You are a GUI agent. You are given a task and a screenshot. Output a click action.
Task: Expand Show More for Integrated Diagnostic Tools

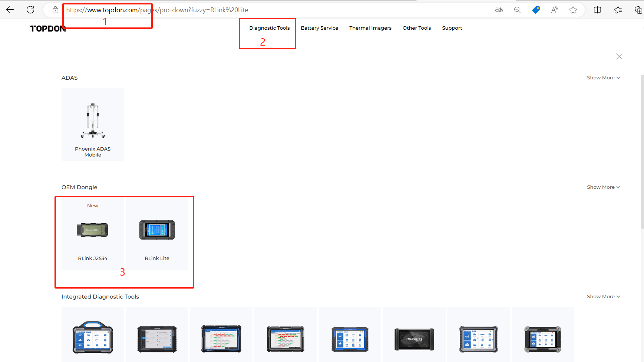(x=604, y=296)
